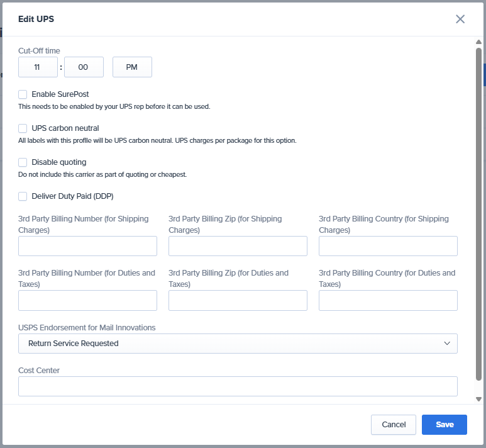Close the Edit UPS dialog with X

(460, 19)
